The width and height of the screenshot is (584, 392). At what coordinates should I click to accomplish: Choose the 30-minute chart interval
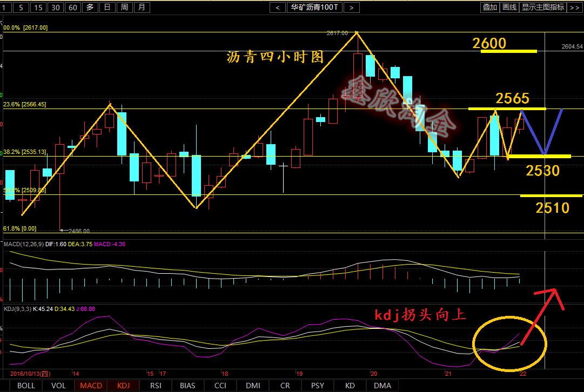[x=55, y=7]
